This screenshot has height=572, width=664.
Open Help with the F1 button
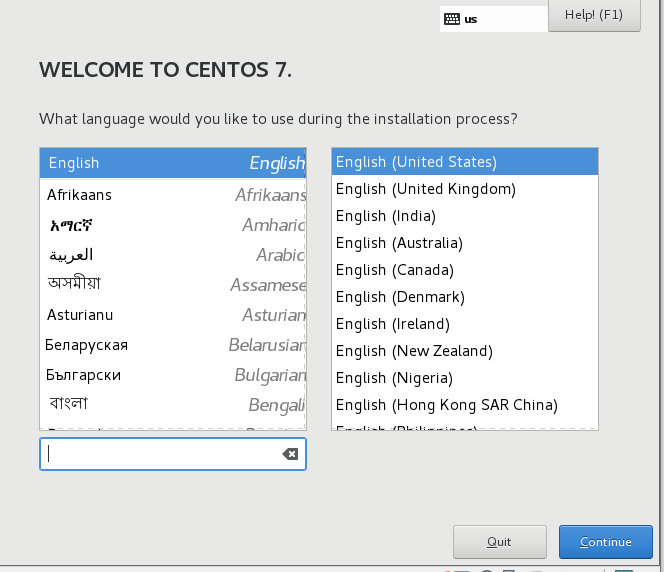(594, 15)
